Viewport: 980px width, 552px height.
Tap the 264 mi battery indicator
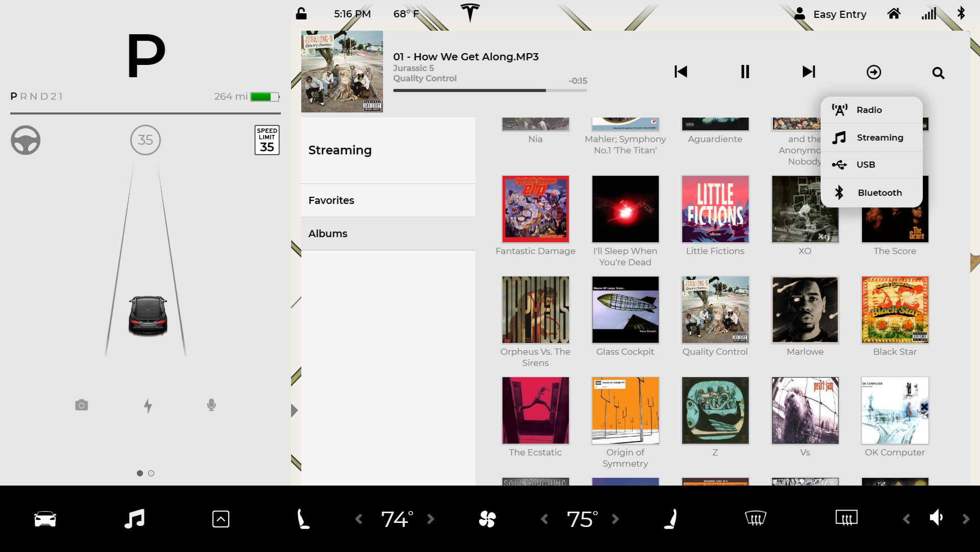247,97
